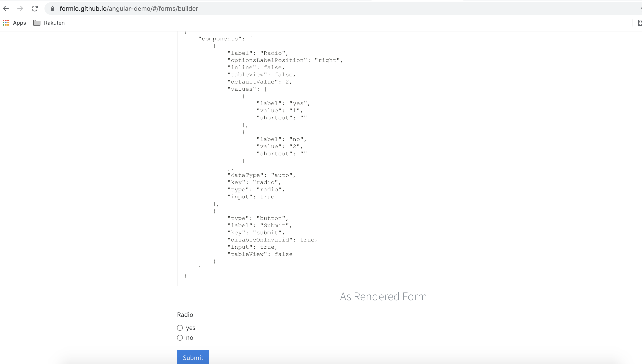Click the 'As Rendered Form' heading
642x364 pixels.
pos(383,296)
